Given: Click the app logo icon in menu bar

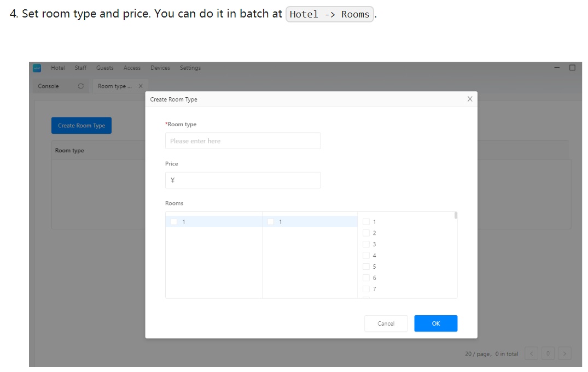Looking at the screenshot, I should (x=37, y=68).
